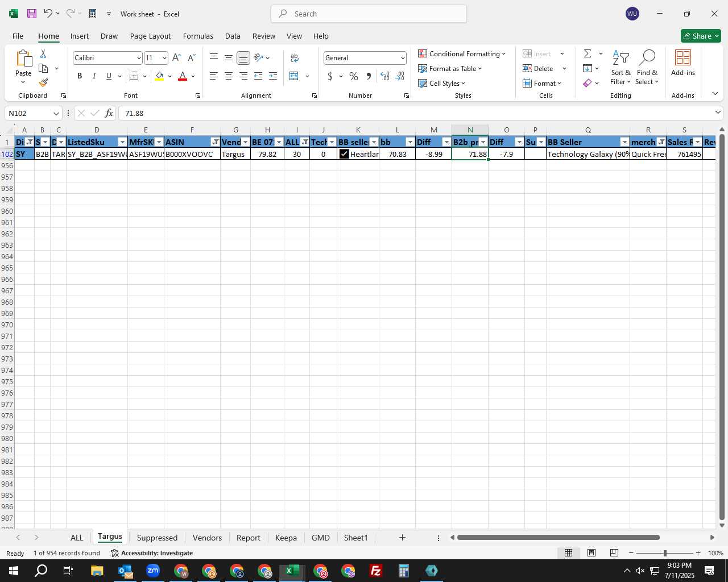Toggle the Heartland checkbox in column K
This screenshot has width=728, height=582.
[344, 154]
